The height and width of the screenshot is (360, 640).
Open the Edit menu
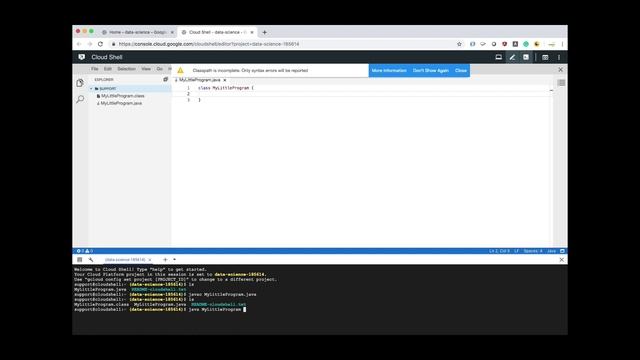click(x=107, y=69)
